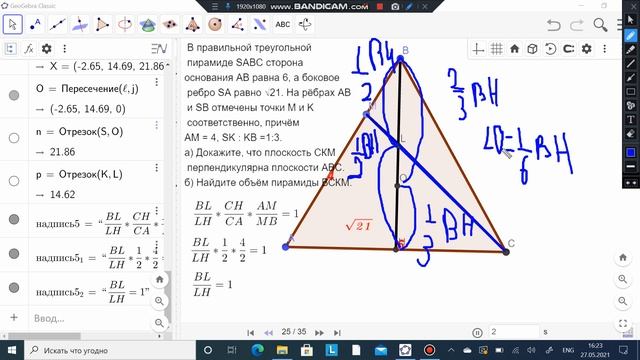Open the fx function options

pyautogui.click(x=29, y=49)
